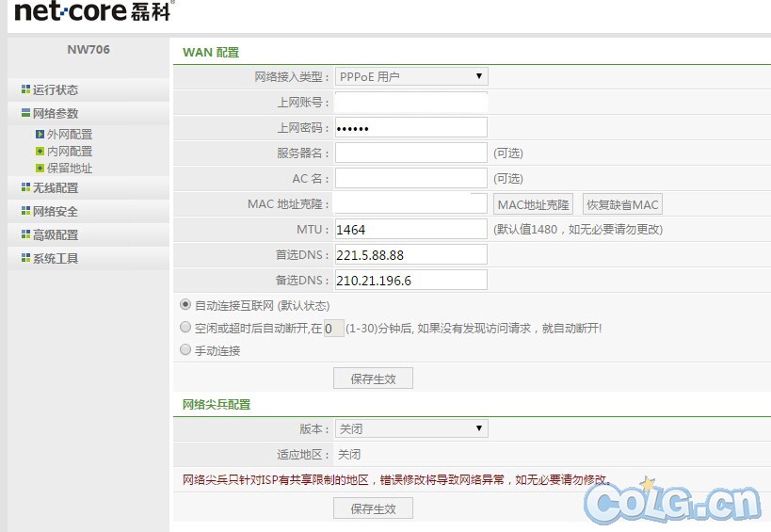Open the 网络接入类型 dropdown showing PPPoE 用户
Viewport: 771px width, 532px height.
[x=411, y=76]
